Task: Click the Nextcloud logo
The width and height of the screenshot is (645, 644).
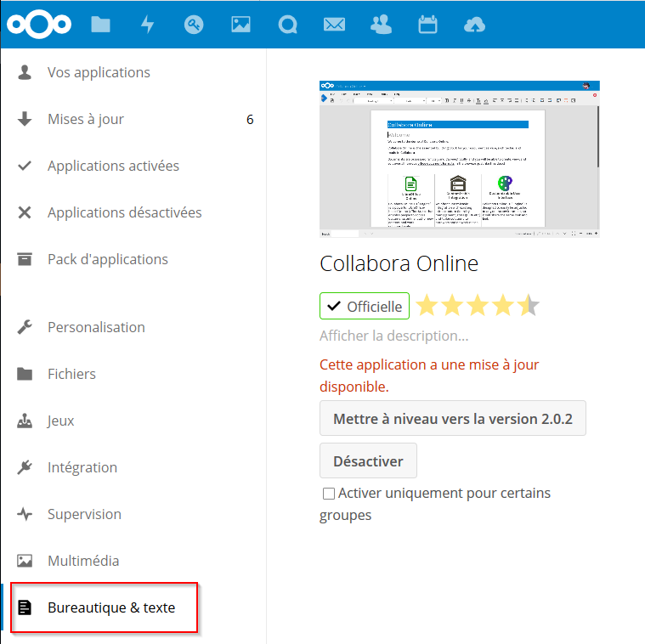Action: pos(39,25)
